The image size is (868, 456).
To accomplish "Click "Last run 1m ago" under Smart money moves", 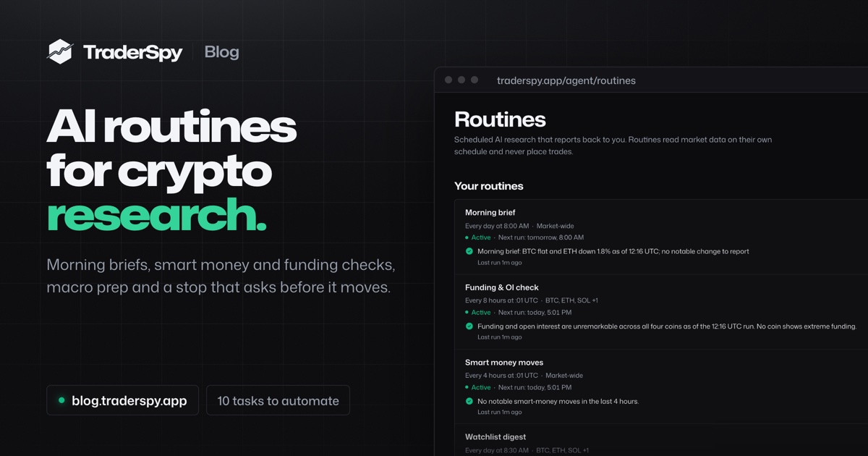I will (500, 413).
